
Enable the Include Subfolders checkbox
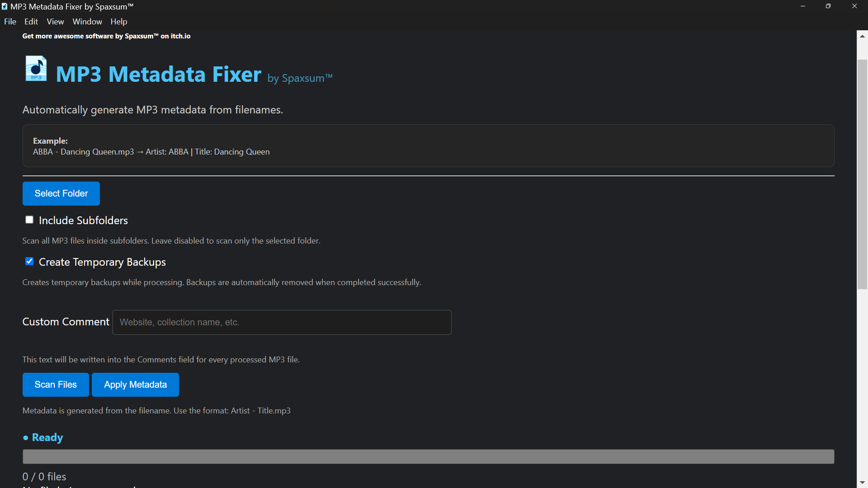(29, 220)
